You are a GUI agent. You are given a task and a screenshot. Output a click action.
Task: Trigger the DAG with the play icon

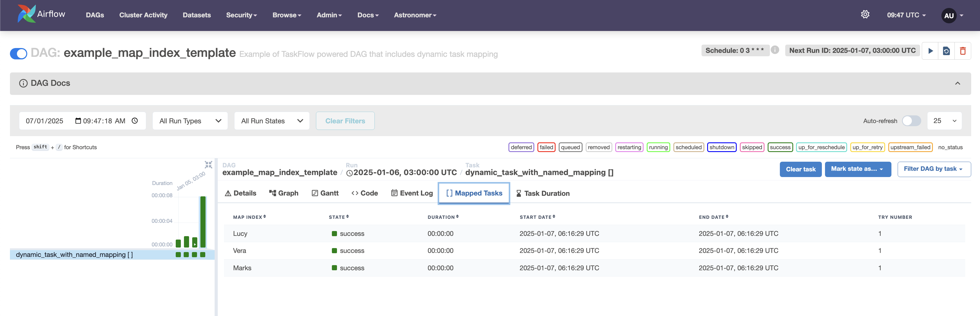[x=930, y=51]
